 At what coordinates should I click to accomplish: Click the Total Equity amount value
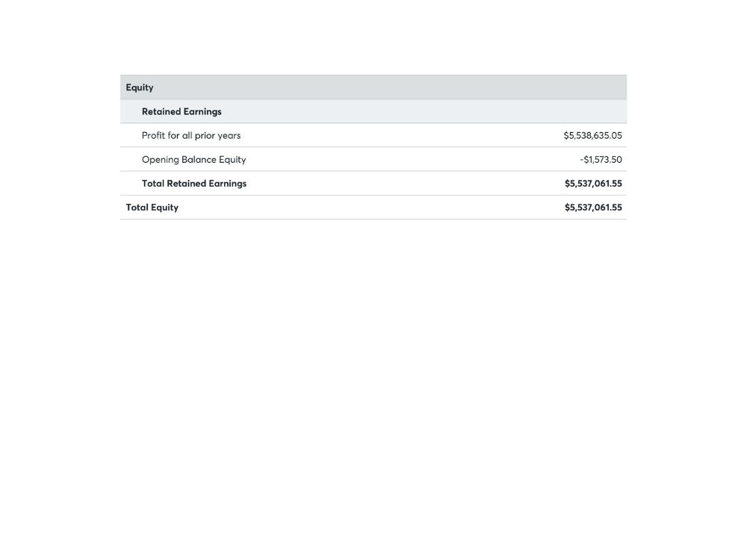click(593, 207)
